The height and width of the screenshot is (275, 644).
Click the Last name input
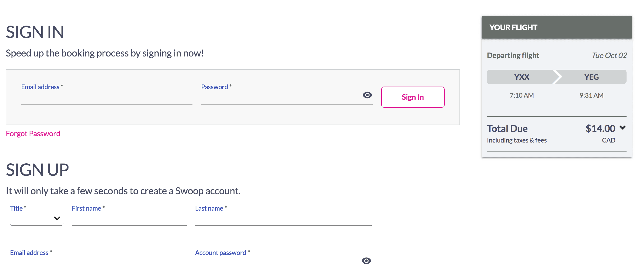pos(283,219)
